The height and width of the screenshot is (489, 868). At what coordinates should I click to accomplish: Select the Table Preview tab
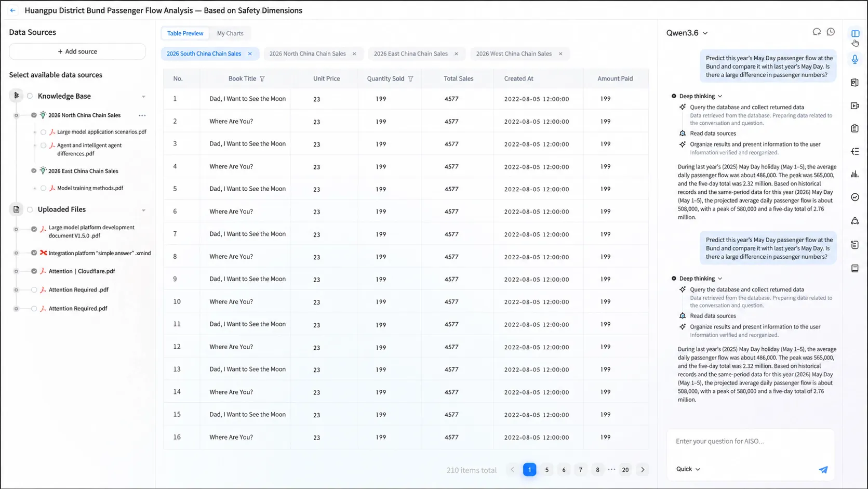coord(185,33)
